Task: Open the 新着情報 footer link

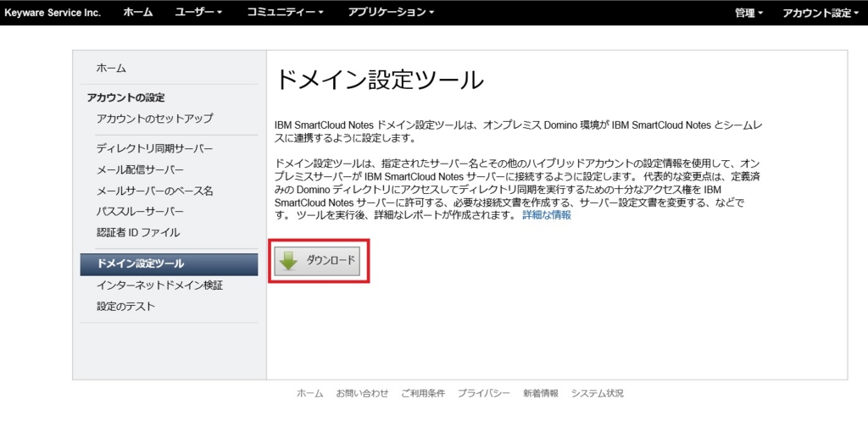Action: point(541,393)
